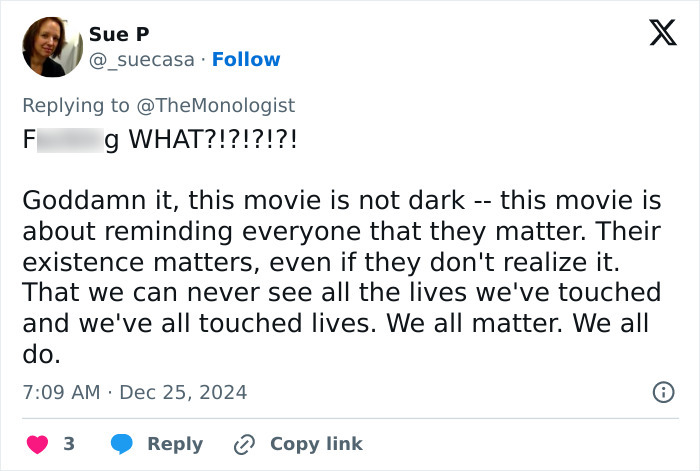Open the info circle icon
The height and width of the screenshot is (471, 700).
662,392
